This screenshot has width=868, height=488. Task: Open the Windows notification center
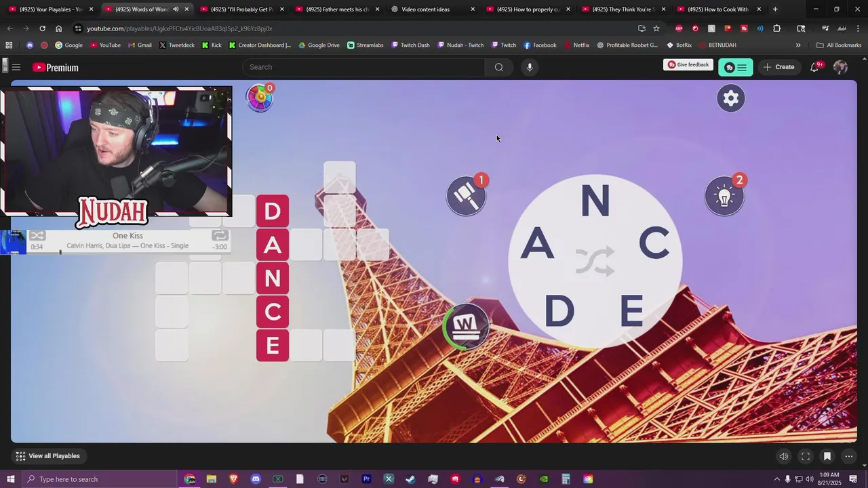853,479
